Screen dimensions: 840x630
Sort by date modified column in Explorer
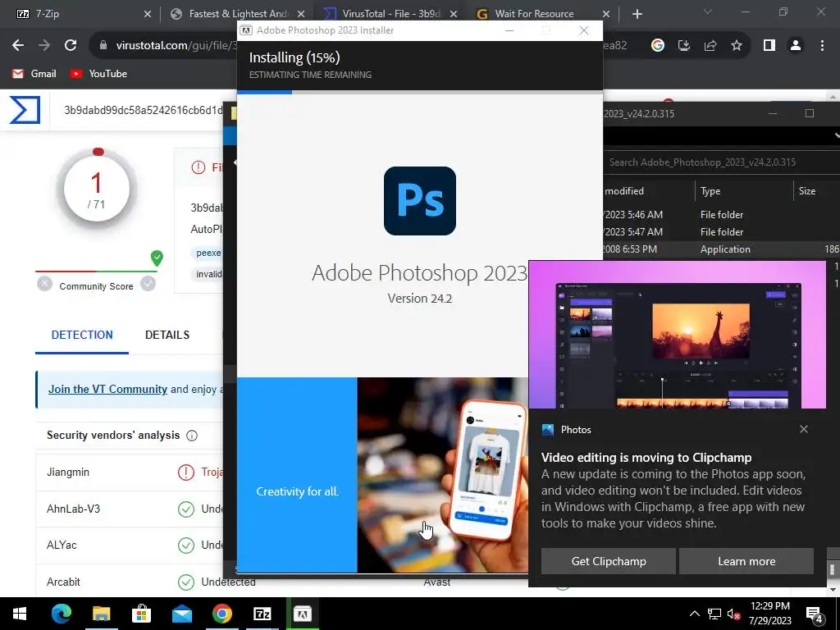pos(624,191)
